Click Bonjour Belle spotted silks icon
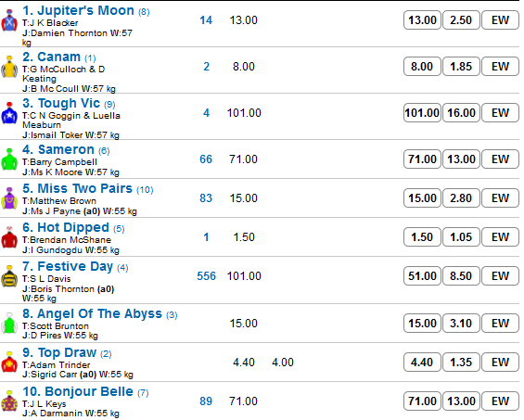 point(9,401)
